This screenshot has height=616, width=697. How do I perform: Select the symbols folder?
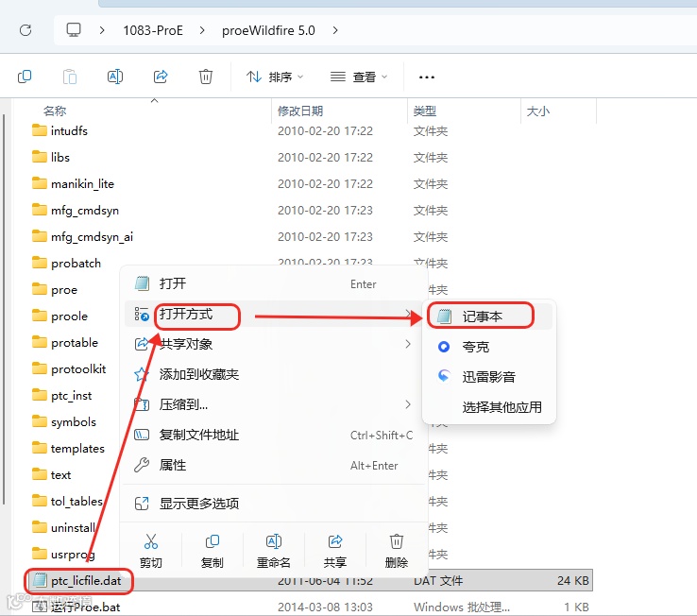64,421
